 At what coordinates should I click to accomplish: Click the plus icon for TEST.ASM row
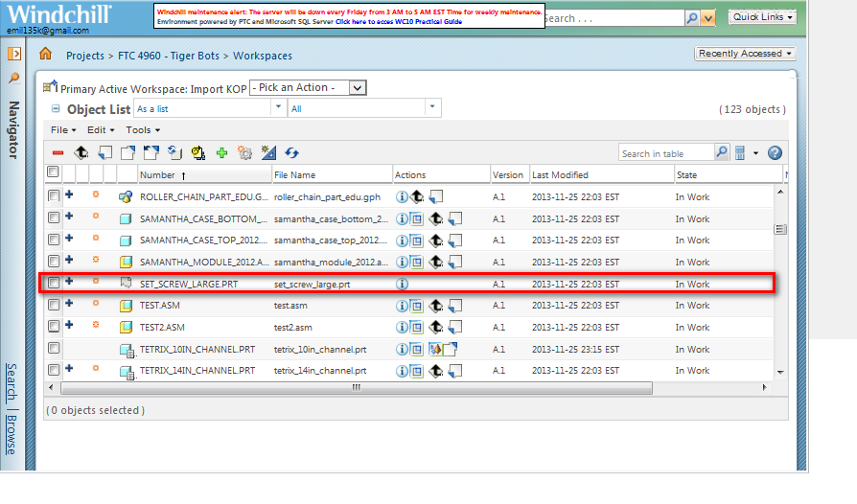(x=69, y=303)
